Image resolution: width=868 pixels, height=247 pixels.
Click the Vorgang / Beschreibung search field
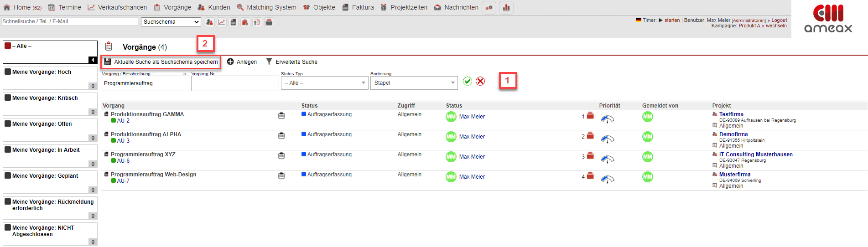(145, 83)
